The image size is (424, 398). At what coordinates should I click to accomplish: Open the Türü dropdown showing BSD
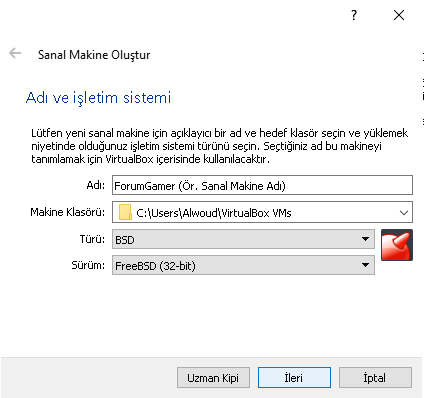tap(243, 239)
